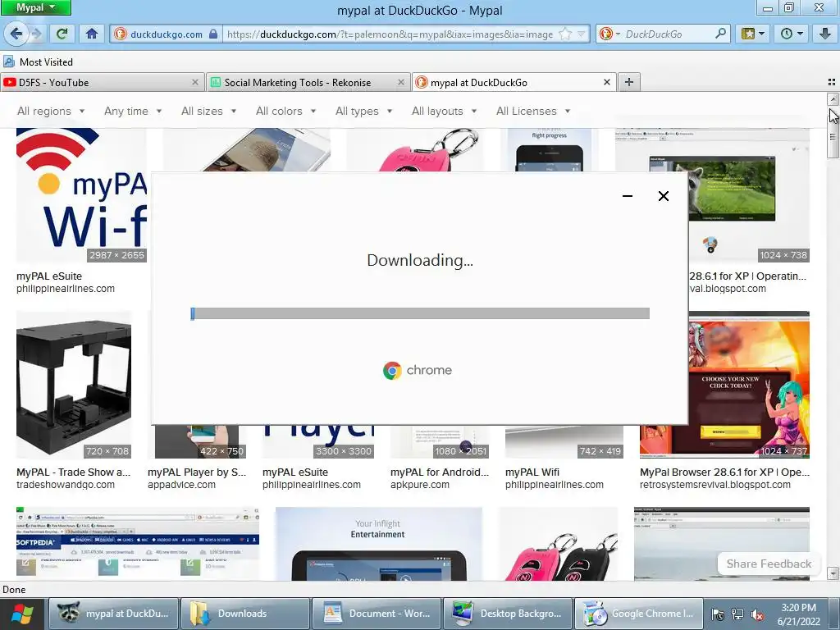Open the MyPAL Trade Show table thumbnail
The height and width of the screenshot is (630, 840).
74,385
